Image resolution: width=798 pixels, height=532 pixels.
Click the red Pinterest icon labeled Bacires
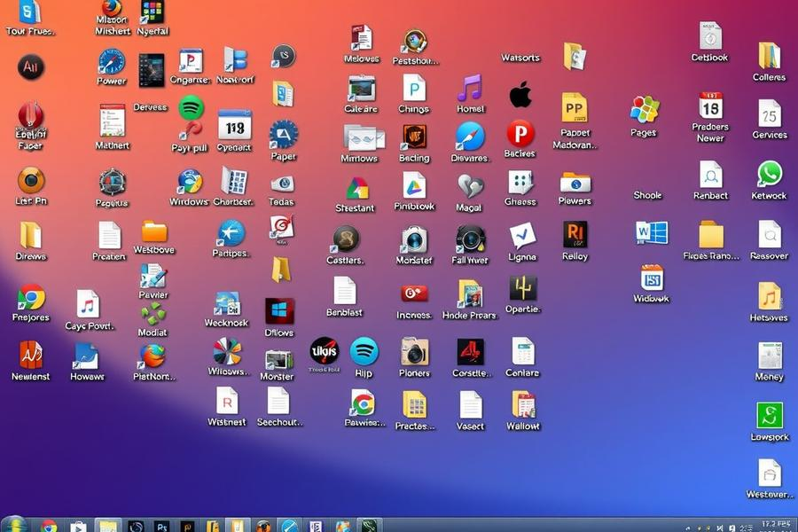[520, 133]
